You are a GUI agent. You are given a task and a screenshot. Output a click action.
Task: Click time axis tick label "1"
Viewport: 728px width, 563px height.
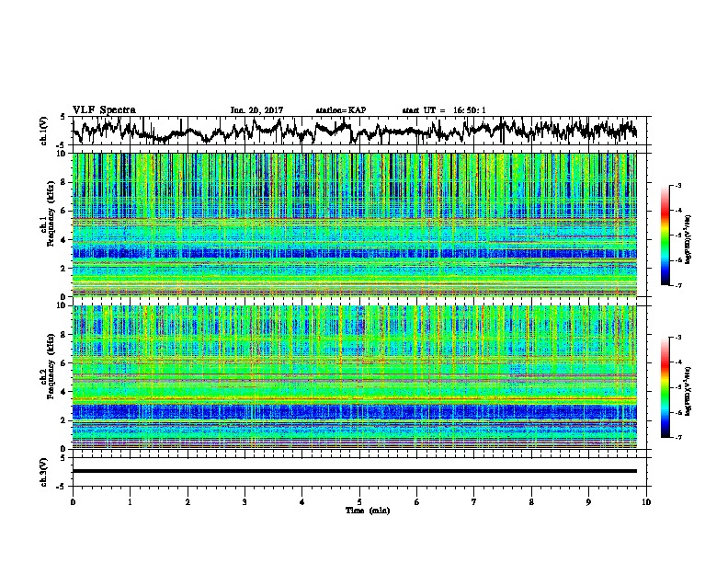click(130, 502)
